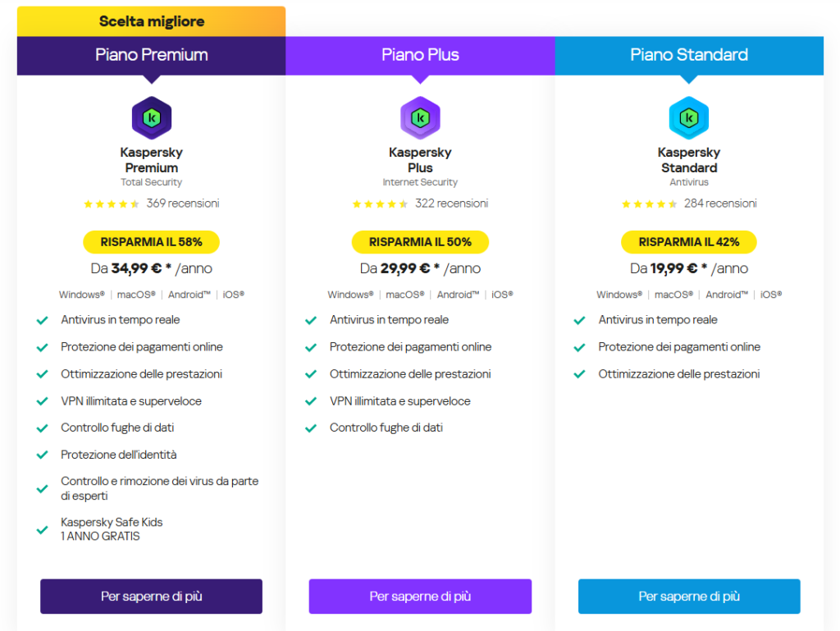Click the Standard plan star rating
The height and width of the screenshot is (631, 840).
[650, 203]
